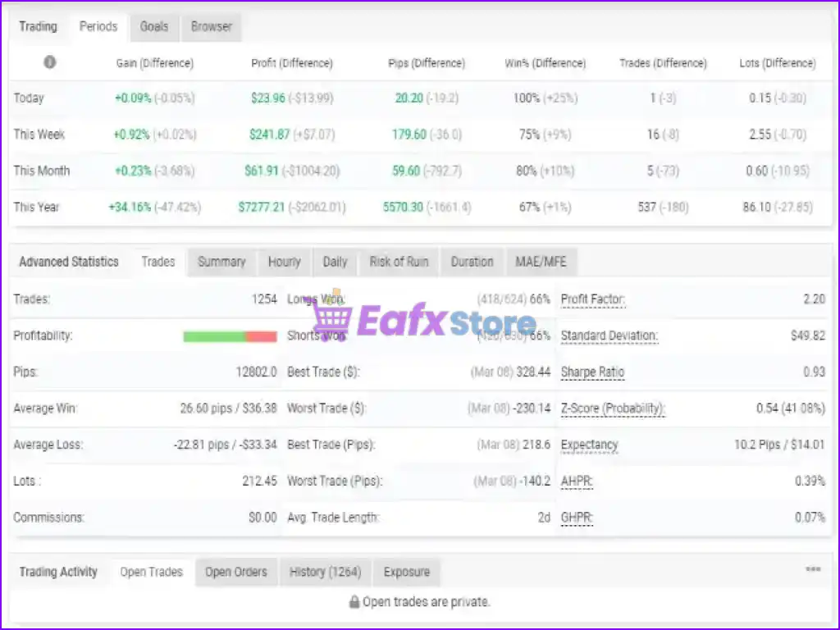Click Expectancy value 10.2 Pips / $14.01
The width and height of the screenshot is (840, 630).
click(x=779, y=445)
